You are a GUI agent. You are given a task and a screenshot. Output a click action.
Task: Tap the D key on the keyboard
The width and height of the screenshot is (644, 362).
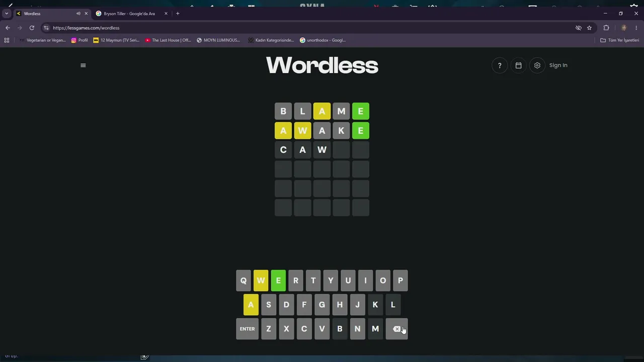(286, 305)
